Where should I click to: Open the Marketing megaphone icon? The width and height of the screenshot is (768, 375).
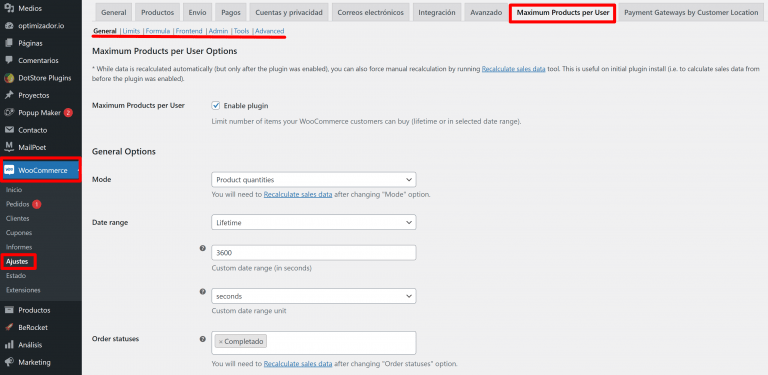[x=8, y=362]
